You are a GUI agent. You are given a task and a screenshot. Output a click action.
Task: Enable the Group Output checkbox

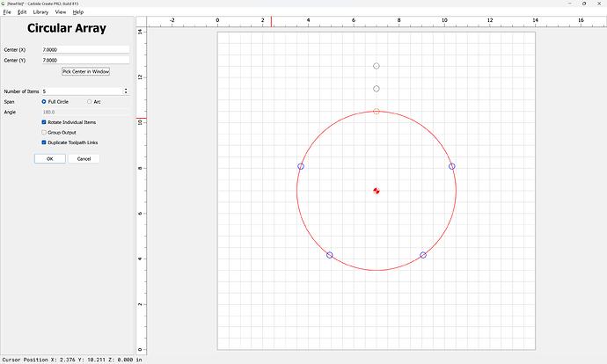(44, 132)
